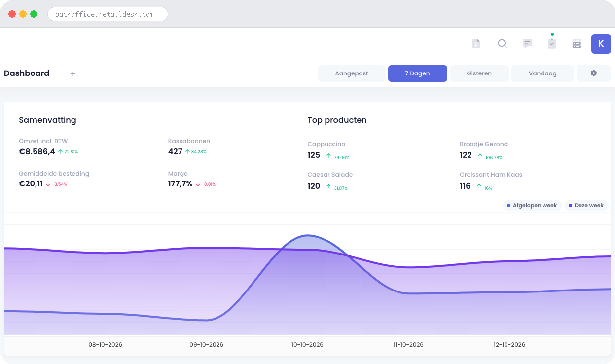615x364 pixels.
Task: Click the yellow minimize window button
Action: click(x=23, y=14)
